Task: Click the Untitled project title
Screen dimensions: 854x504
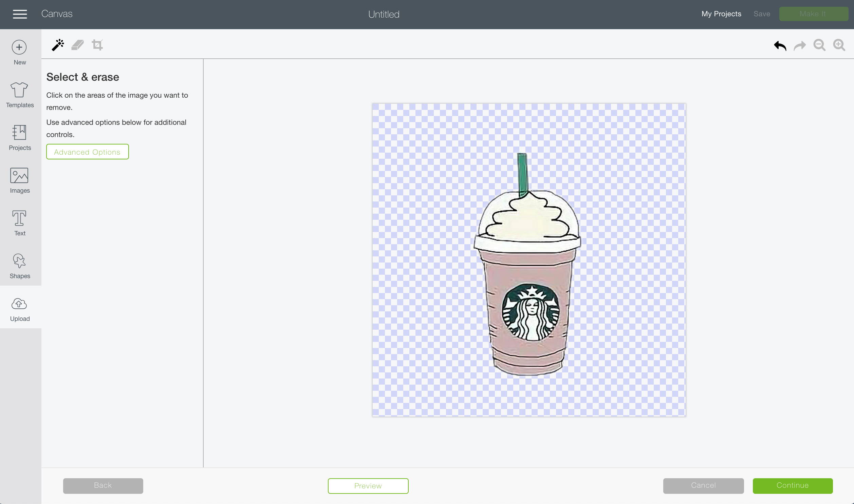Action: pos(384,14)
